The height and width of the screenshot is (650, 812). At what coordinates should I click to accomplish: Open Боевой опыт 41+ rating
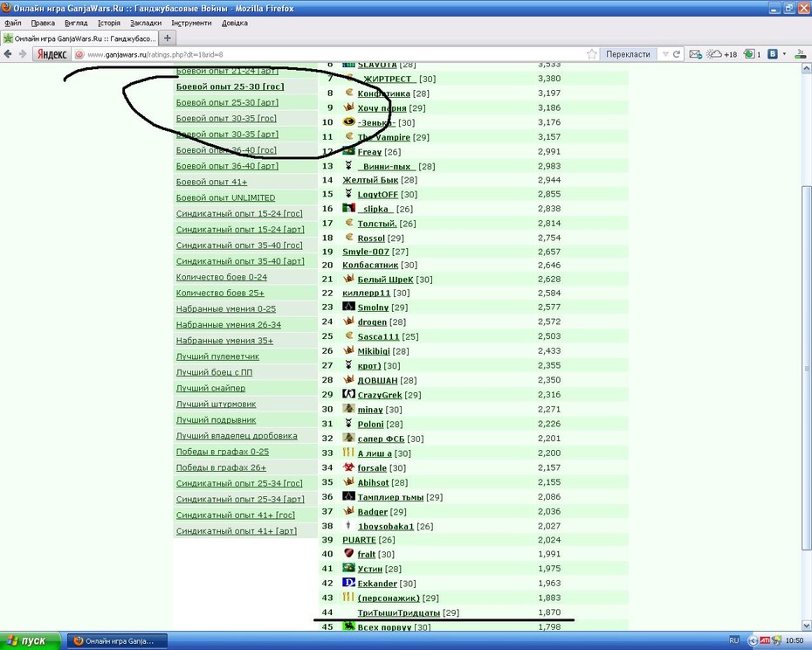(212, 182)
